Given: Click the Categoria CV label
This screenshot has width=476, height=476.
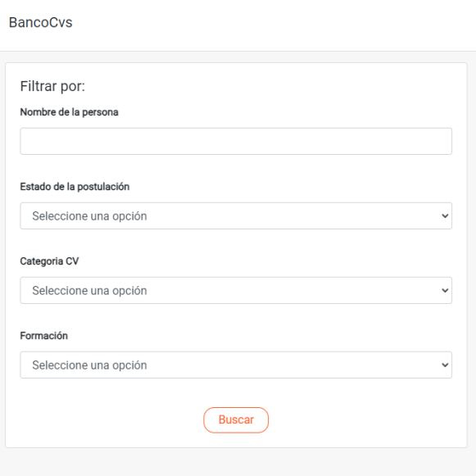Looking at the screenshot, I should pos(49,261).
